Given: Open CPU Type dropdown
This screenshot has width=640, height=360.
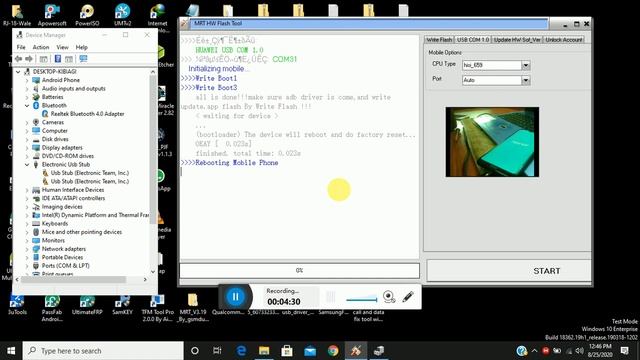Looking at the screenshot, I should pos(526,65).
